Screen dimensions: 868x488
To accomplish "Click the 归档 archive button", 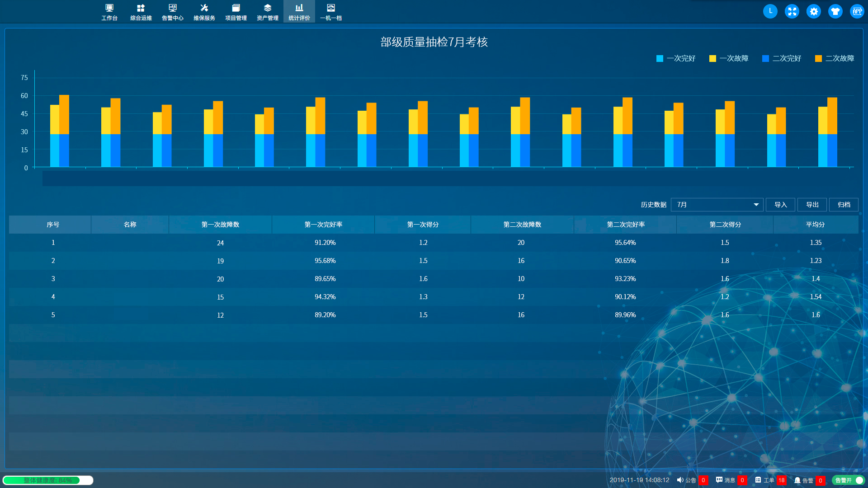I will click(844, 205).
